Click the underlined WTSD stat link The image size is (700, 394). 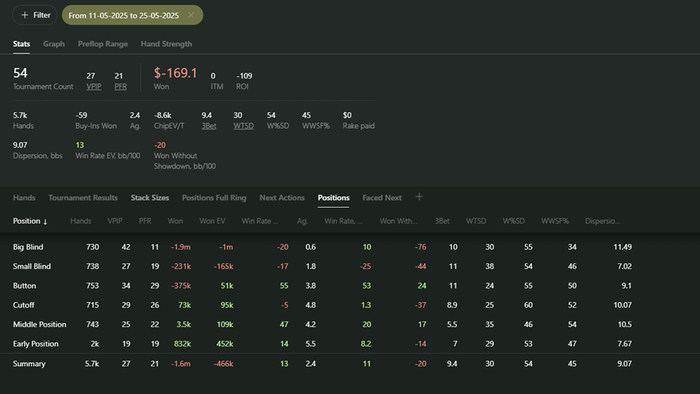244,126
